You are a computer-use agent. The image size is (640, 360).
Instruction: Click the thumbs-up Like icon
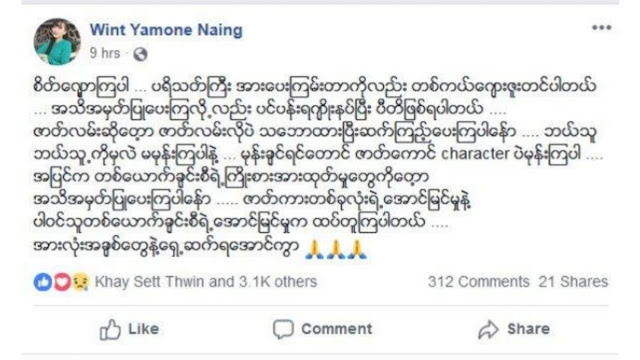point(110,329)
